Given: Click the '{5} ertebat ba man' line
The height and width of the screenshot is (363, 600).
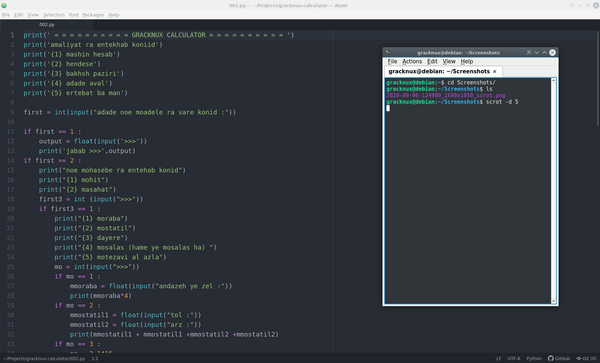Looking at the screenshot, I should [75, 93].
